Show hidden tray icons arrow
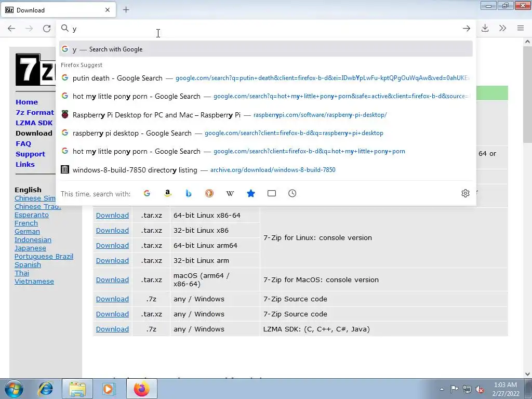Viewport: 532px width, 399px height. 442,390
